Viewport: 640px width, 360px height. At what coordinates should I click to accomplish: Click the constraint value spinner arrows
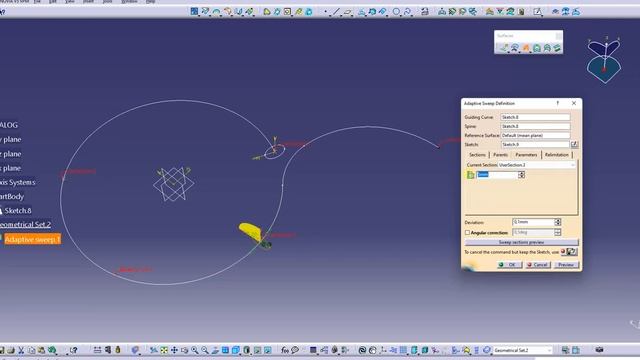click(521, 175)
